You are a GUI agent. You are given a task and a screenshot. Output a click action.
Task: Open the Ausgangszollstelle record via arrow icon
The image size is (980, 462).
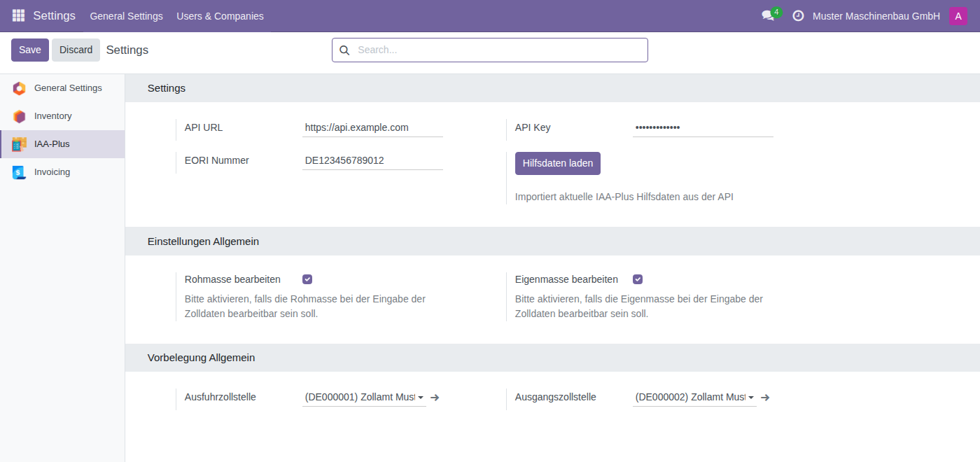765,398
